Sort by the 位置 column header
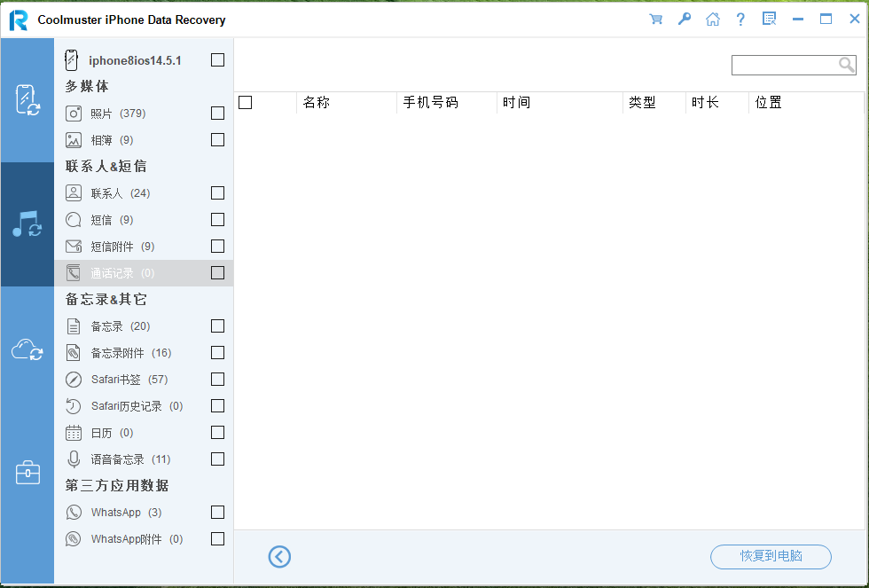 (x=806, y=103)
